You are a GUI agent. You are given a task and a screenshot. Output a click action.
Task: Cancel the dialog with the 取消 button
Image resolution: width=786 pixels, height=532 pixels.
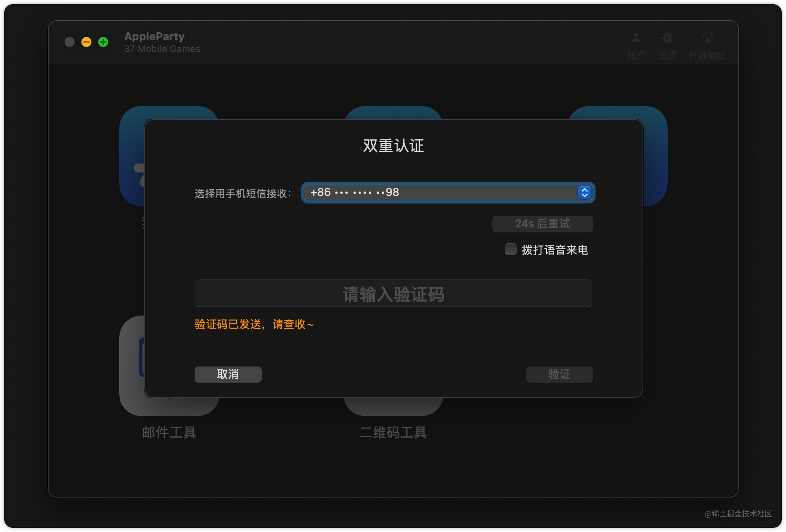pos(227,374)
